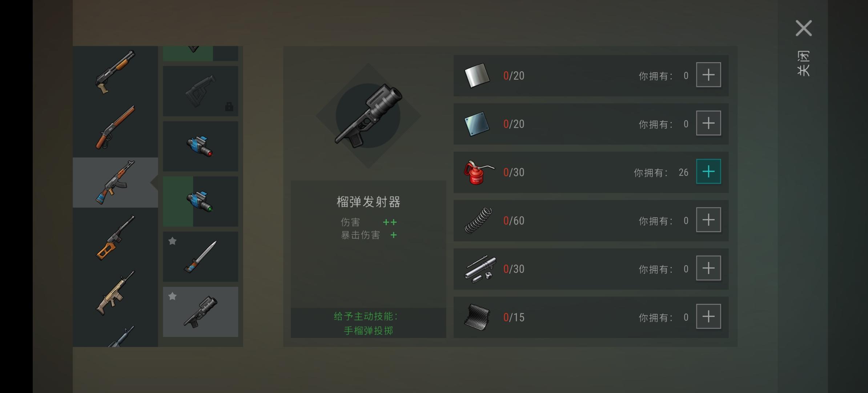Select the pump shotgun in weapon list
The width and height of the screenshot is (868, 393).
click(115, 73)
